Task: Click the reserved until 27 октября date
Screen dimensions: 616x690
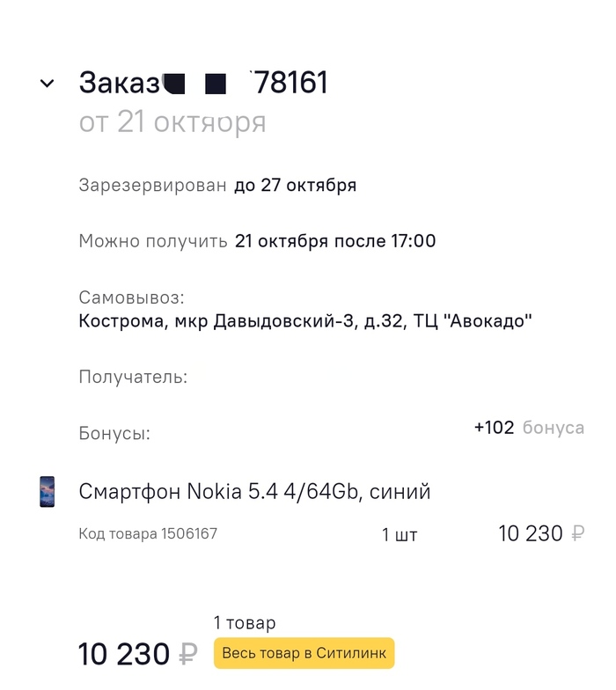Action: click(x=295, y=186)
